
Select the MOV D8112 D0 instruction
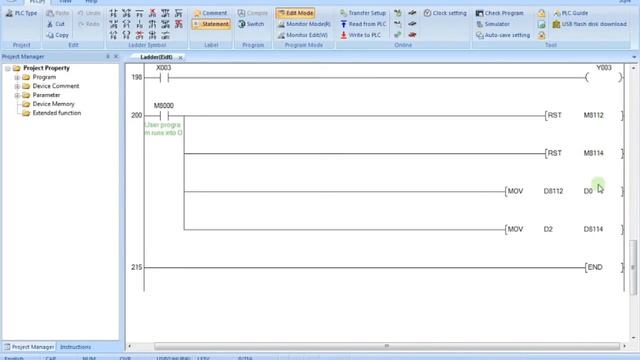(x=564, y=191)
